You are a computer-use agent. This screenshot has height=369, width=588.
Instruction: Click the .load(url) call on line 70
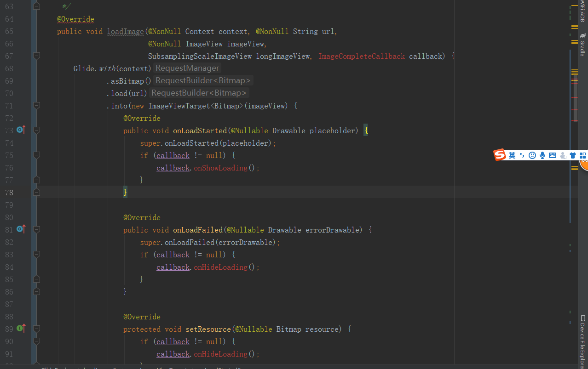click(x=127, y=93)
